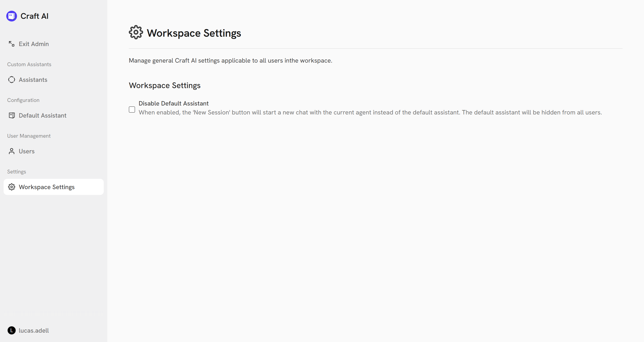Click the Workspace Settings section subheading
Image resolution: width=644 pixels, height=342 pixels.
tap(165, 85)
